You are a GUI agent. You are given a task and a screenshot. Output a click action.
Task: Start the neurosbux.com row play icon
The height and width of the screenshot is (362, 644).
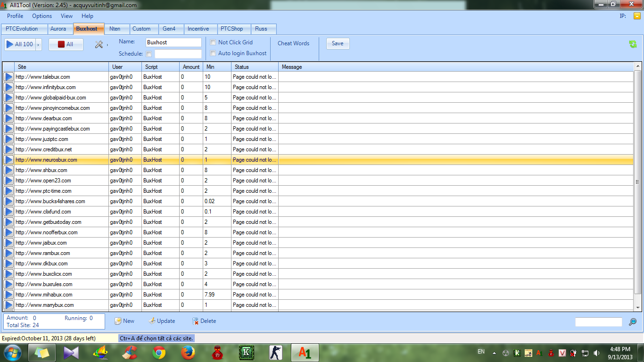pos(8,160)
